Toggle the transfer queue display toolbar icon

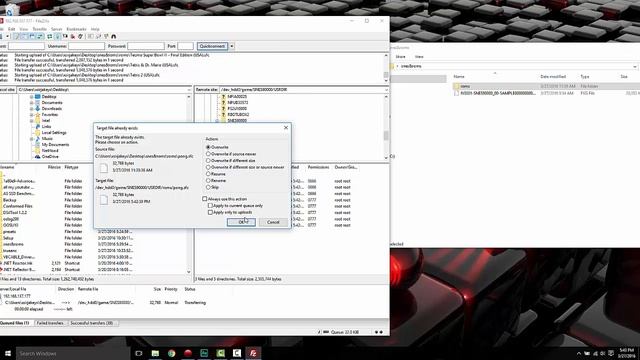point(40,36)
